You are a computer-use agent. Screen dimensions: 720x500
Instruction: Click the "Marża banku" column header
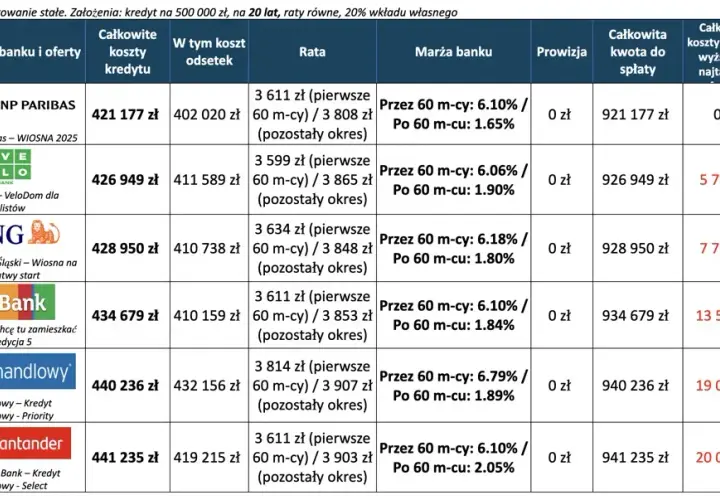pos(453,51)
